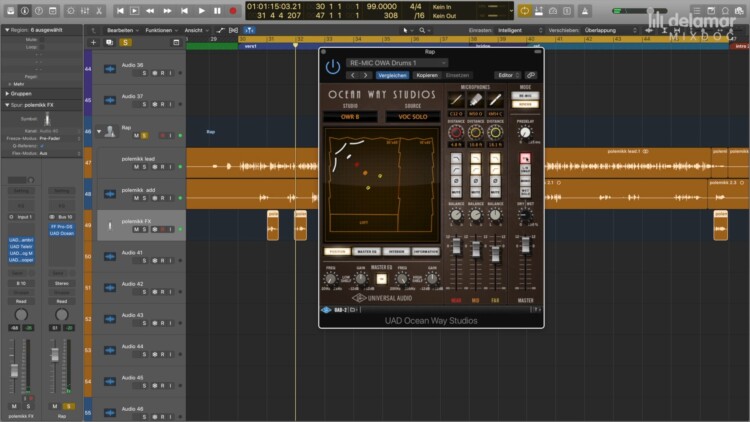Select the VOC SOLO source field

[x=413, y=117]
